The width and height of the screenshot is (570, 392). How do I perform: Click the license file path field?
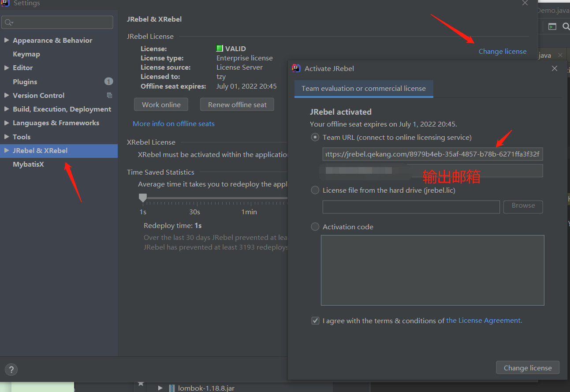411,207
